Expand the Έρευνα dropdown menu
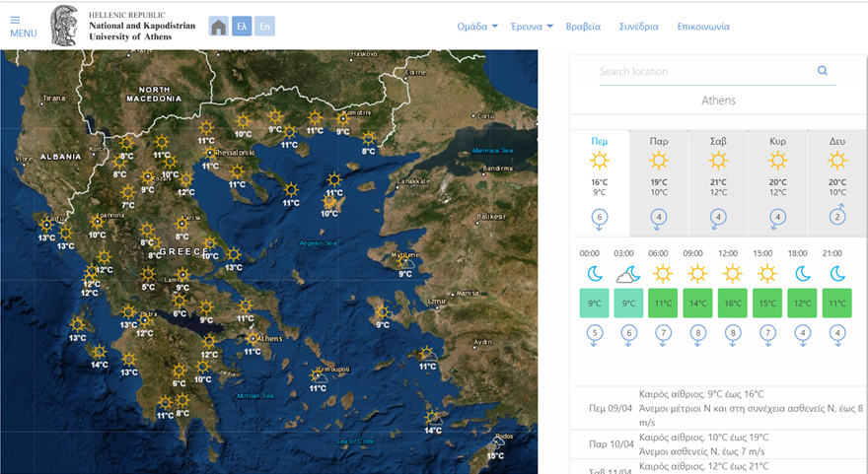This screenshot has height=474, width=868. tap(532, 27)
